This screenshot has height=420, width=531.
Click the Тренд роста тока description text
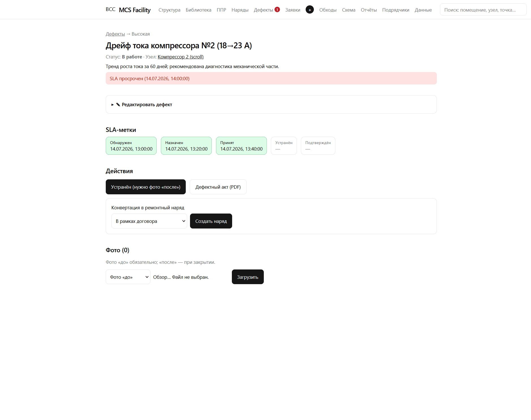coord(192,66)
